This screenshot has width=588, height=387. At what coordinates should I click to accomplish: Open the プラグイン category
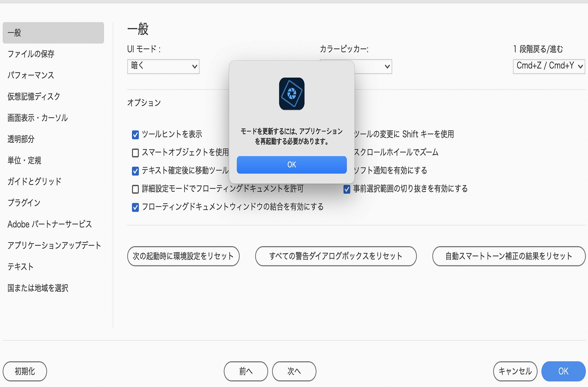pos(24,203)
